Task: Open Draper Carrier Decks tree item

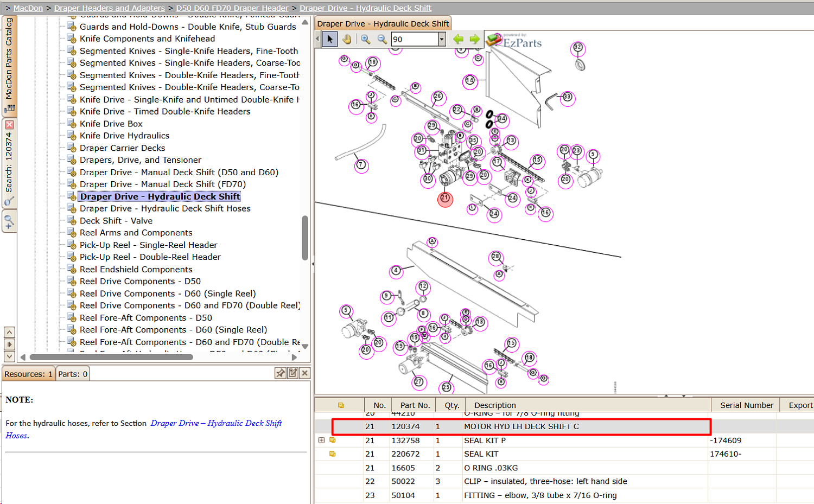Action: (x=122, y=148)
